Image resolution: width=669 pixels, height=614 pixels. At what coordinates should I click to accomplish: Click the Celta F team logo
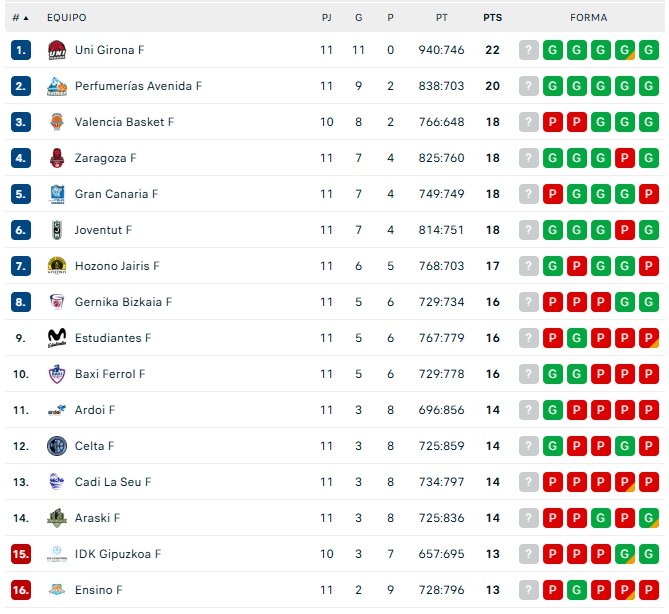coord(56,446)
